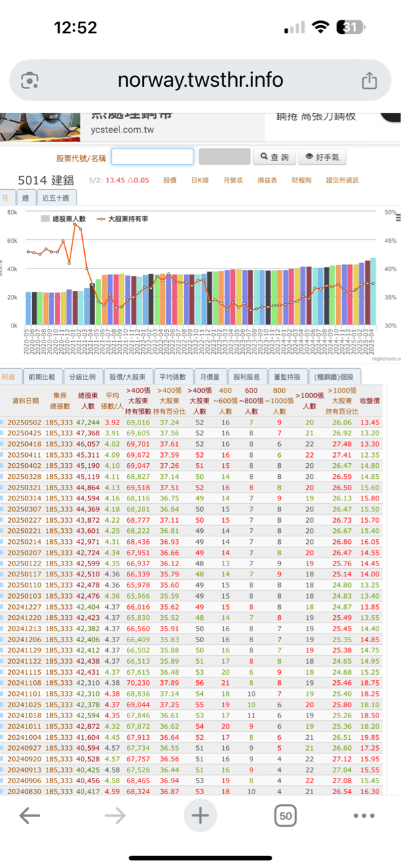Viewport: 401px width, 868px height.
Task: Click the 資料日期 column header
Action: tap(26, 401)
